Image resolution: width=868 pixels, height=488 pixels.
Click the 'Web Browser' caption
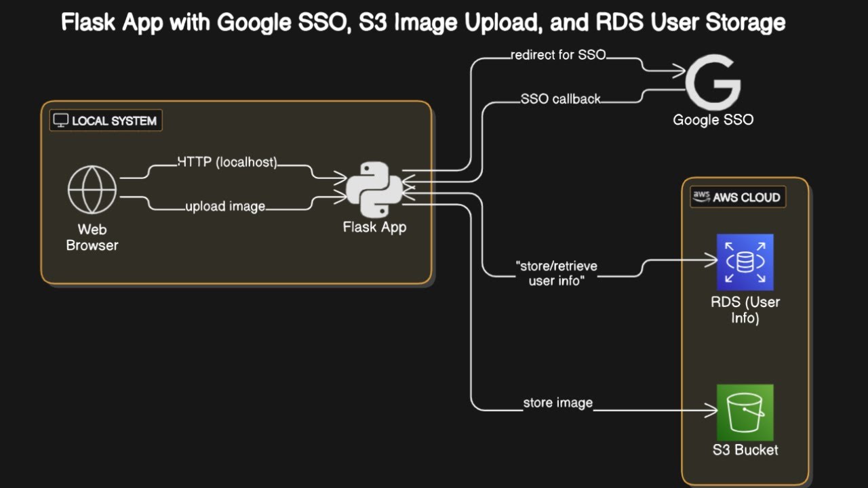coord(92,237)
